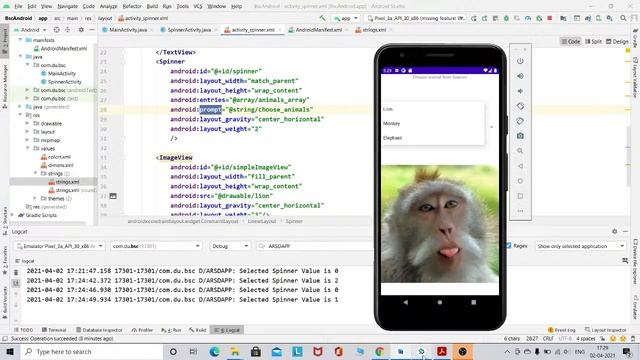Open File Explorer from taskbar
Image resolution: width=640 pixels, height=360 pixels.
point(236,351)
